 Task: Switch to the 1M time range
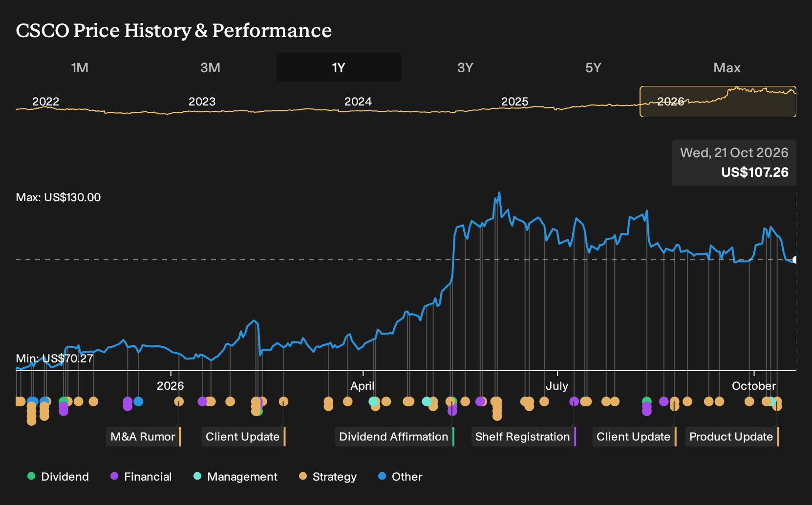click(80, 67)
